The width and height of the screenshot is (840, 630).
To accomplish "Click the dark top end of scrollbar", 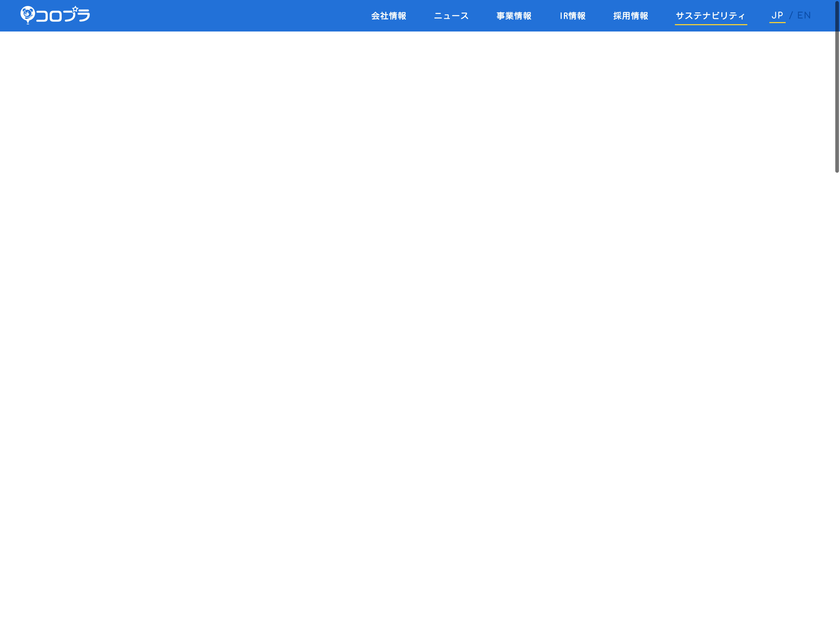I will 837,15.
